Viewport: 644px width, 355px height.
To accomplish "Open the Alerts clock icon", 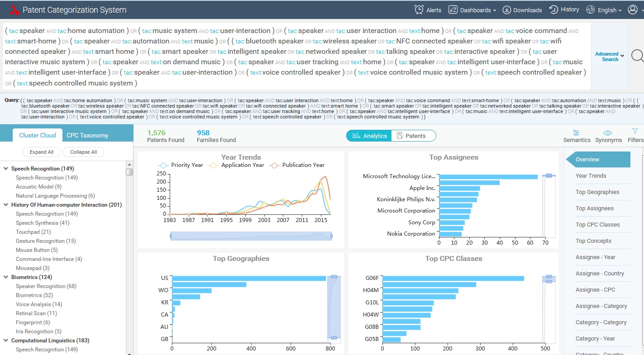I will click(x=419, y=9).
